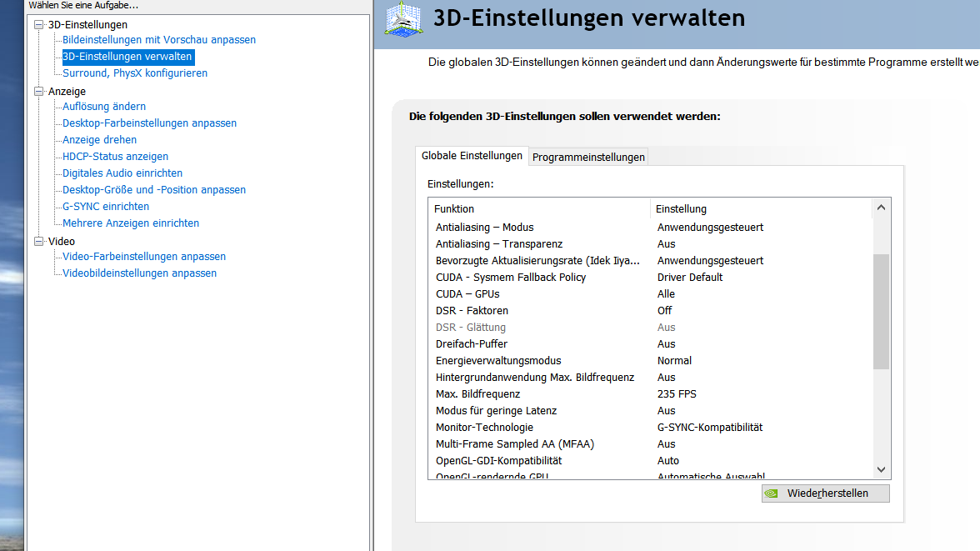Open Bildeinstellungen mit Vorschau anpassen

click(158, 40)
